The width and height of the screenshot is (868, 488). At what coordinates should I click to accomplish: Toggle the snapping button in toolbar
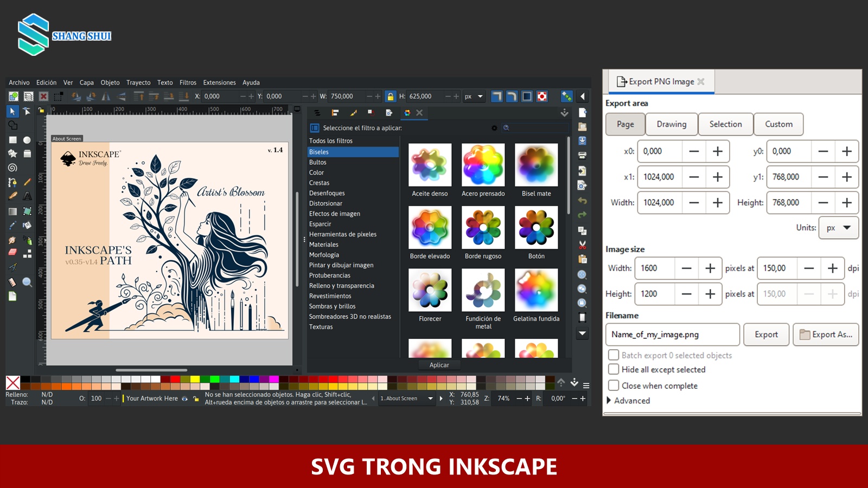[566, 97]
